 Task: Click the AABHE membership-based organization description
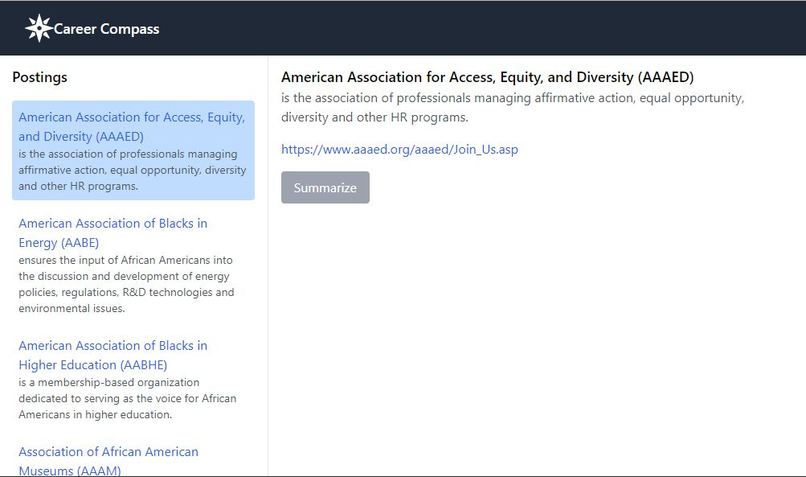point(127,398)
